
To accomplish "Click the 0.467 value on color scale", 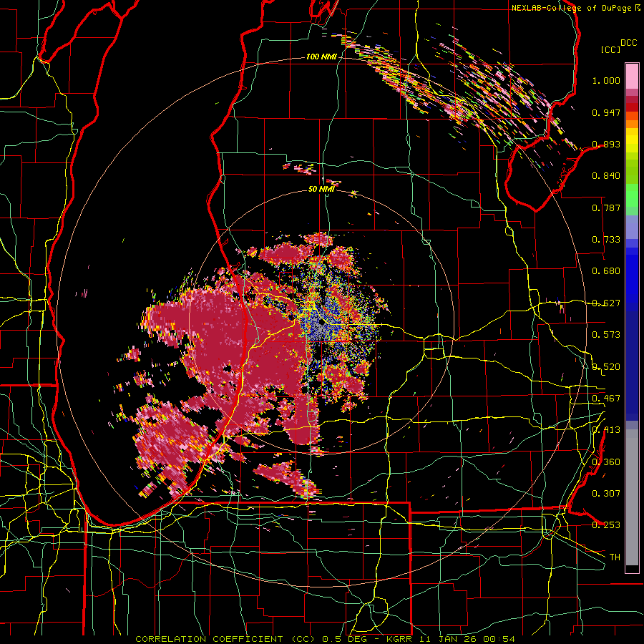I will click(606, 399).
